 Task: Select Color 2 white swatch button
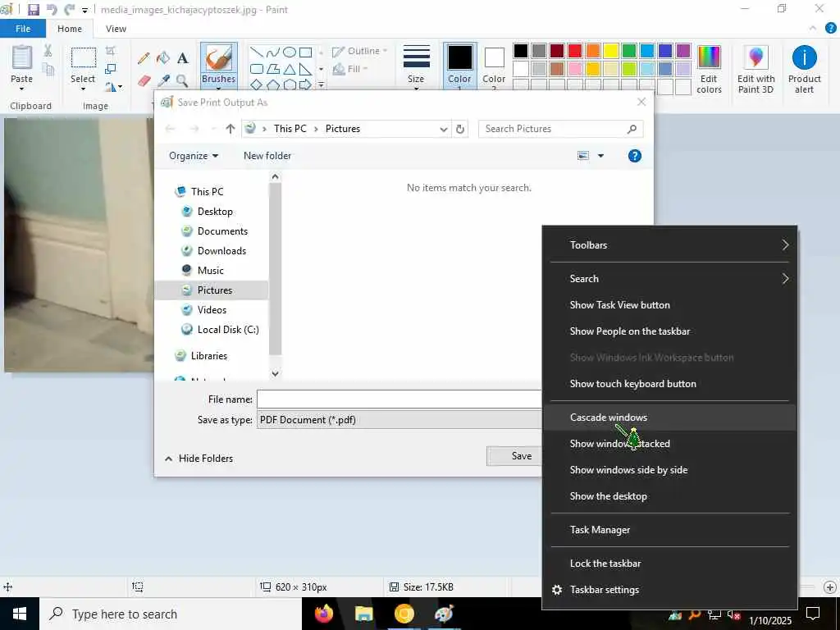493,66
